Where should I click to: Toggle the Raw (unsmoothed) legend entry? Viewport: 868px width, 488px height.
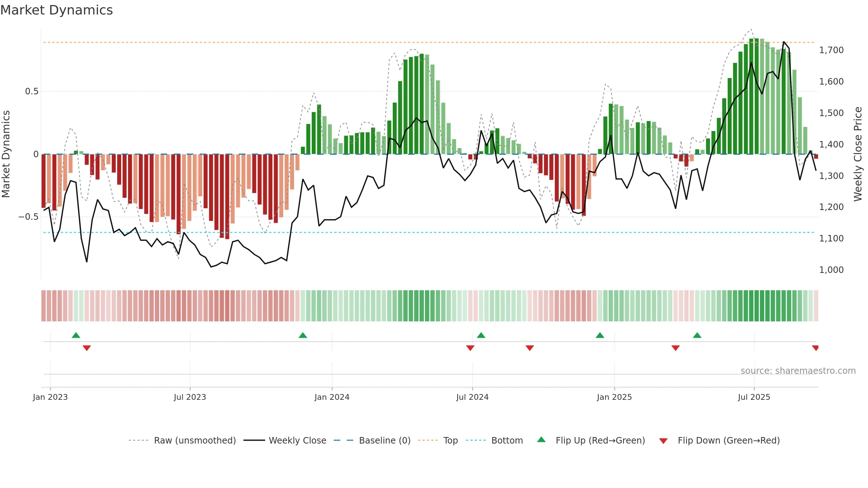tap(182, 440)
